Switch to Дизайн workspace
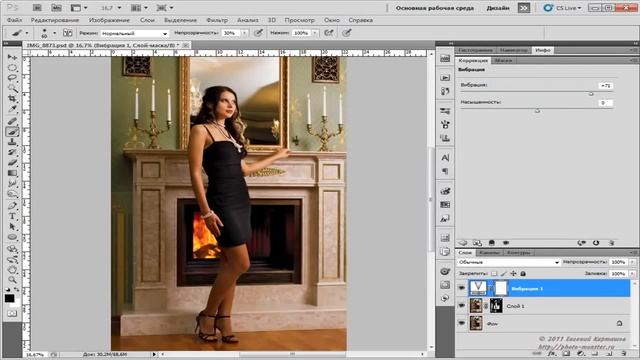The image size is (640, 360). point(498,8)
